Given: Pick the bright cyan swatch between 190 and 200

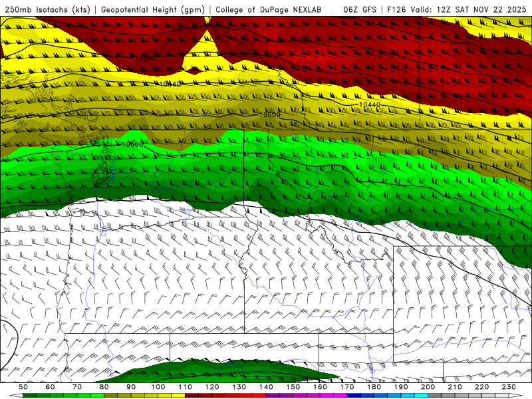Looking at the screenshot, I should pyautogui.click(x=422, y=396).
